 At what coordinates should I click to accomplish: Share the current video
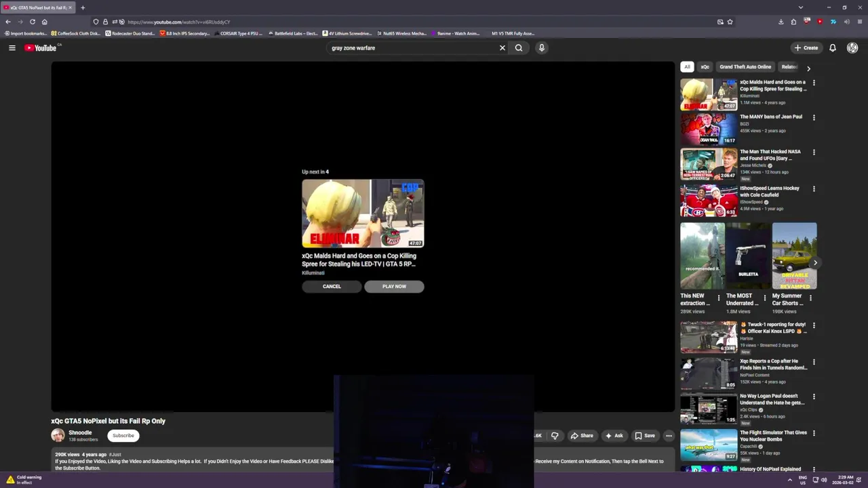(x=582, y=436)
